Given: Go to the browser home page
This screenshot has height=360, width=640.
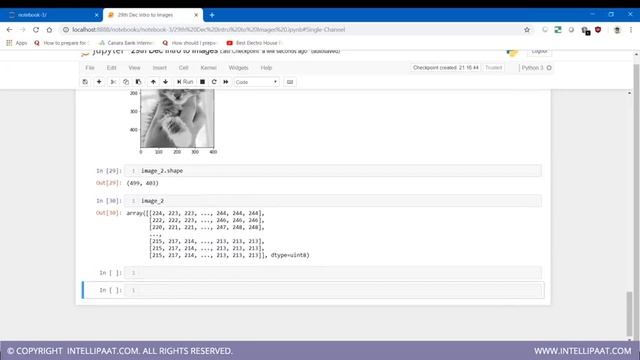Looking at the screenshot, I should pyautogui.click(x=49, y=30).
